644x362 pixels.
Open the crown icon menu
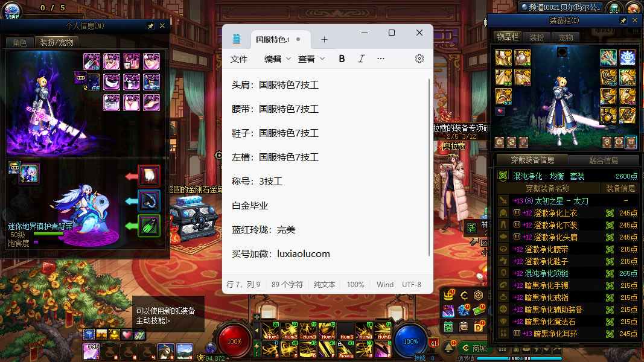tap(448, 296)
